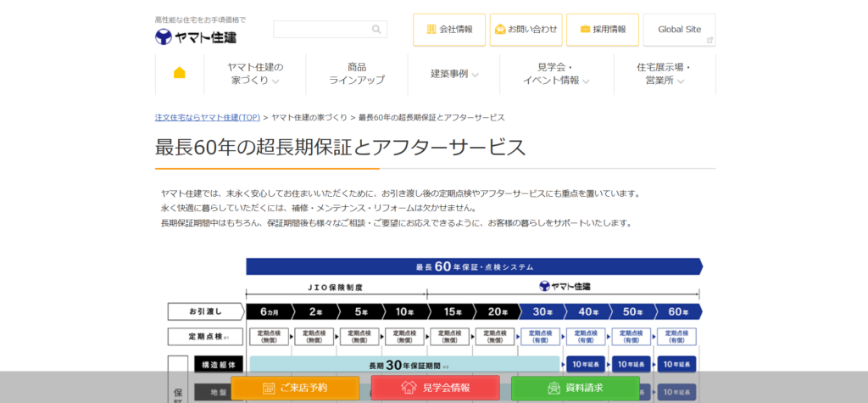Image resolution: width=868 pixels, height=403 pixels.
Task: Click the 30年 timeline marker
Action: click(x=542, y=311)
